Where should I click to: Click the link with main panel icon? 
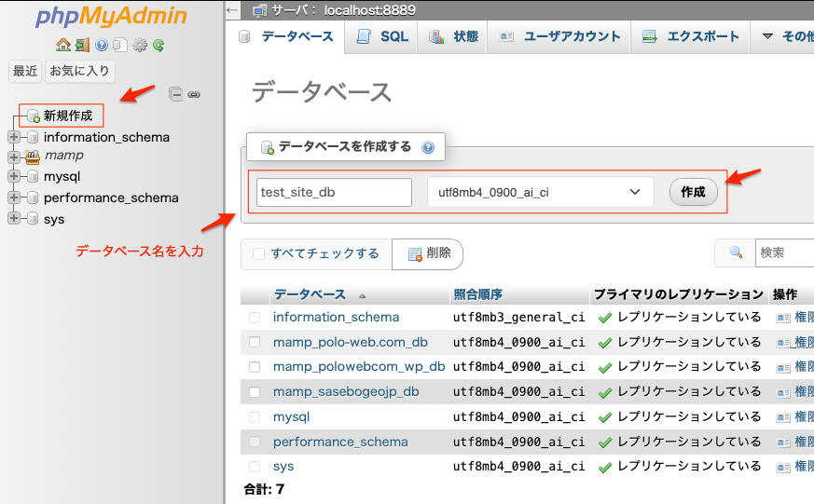click(x=194, y=94)
